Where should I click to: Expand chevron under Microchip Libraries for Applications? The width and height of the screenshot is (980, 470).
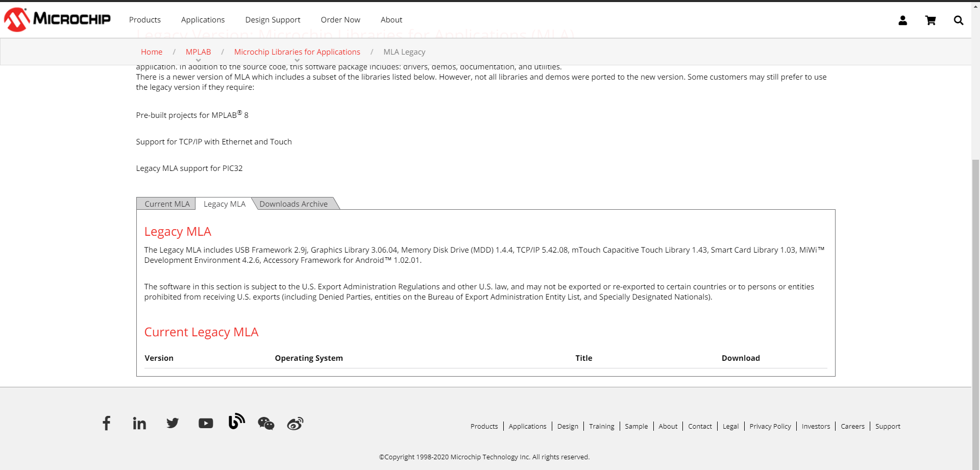coord(297,60)
